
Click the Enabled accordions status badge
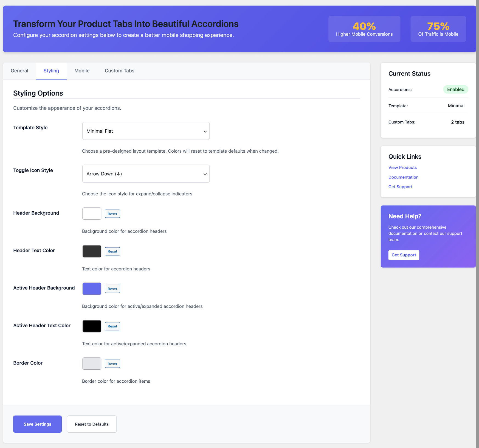pyautogui.click(x=456, y=89)
